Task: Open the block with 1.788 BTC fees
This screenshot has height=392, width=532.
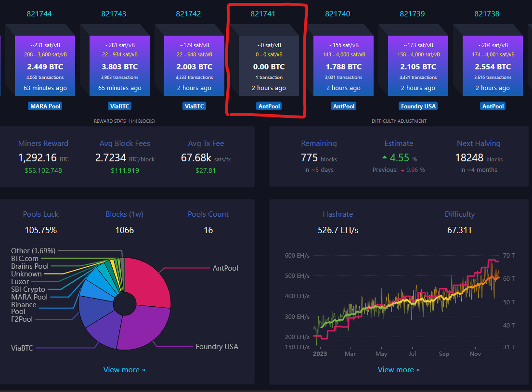Action: click(x=344, y=66)
